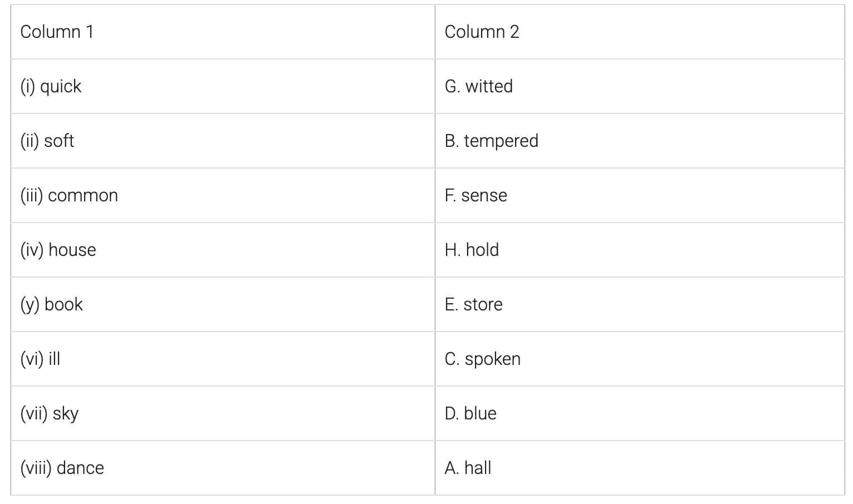Choose the "F. sense" option
Viewport: 853px width, 504px height.
click(475, 195)
